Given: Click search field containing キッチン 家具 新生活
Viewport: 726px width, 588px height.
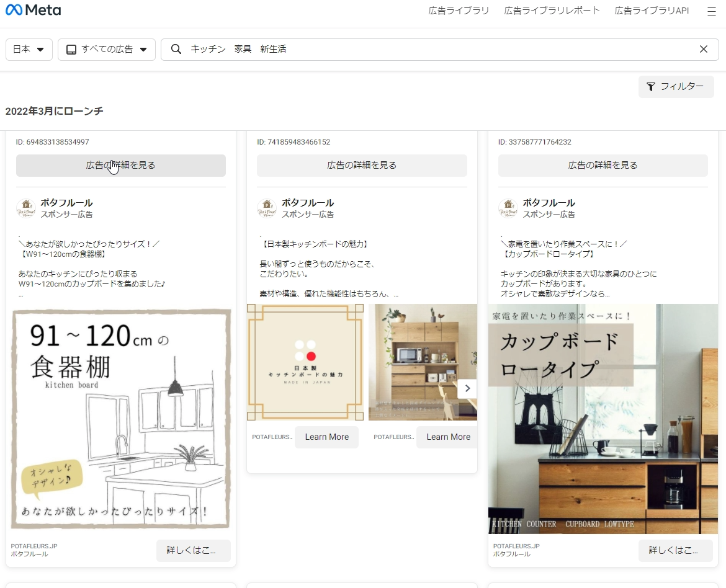Looking at the screenshot, I should [x=434, y=50].
